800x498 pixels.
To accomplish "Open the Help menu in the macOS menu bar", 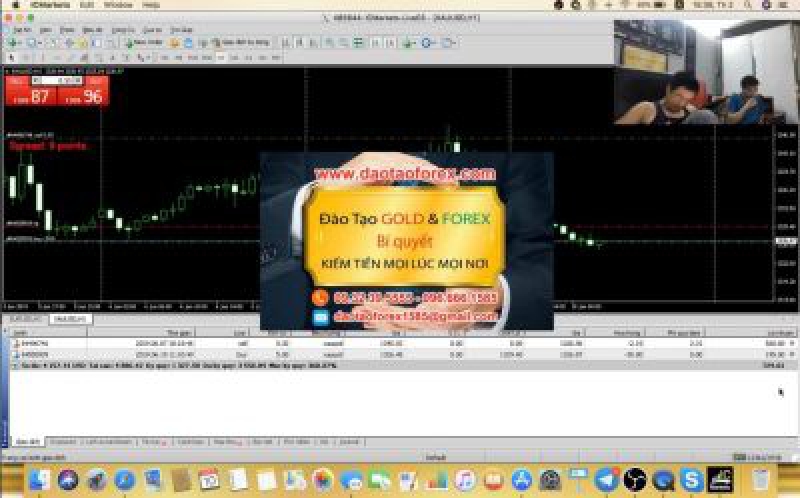I will (151, 5).
